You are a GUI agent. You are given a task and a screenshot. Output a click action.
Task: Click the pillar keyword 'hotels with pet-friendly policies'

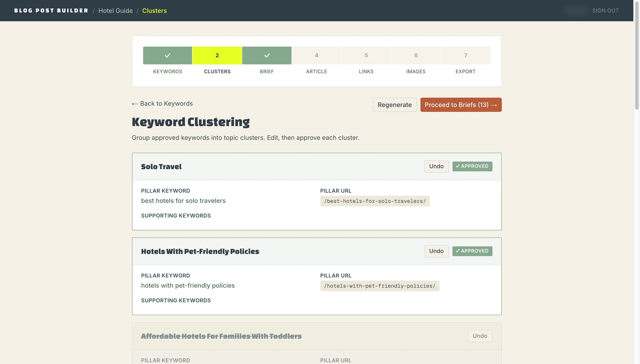[188, 285]
